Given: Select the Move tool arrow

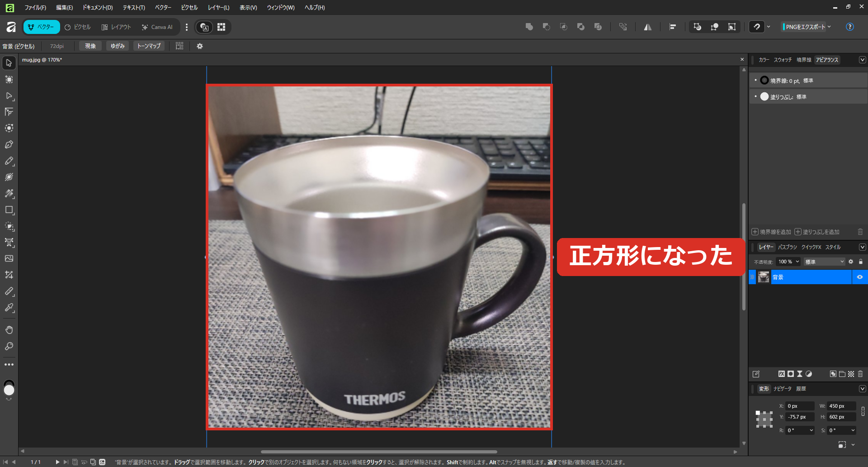Looking at the screenshot, I should click(x=9, y=63).
